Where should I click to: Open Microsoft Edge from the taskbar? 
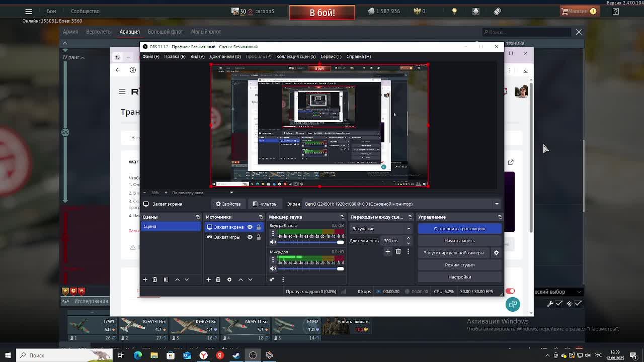coord(138,355)
